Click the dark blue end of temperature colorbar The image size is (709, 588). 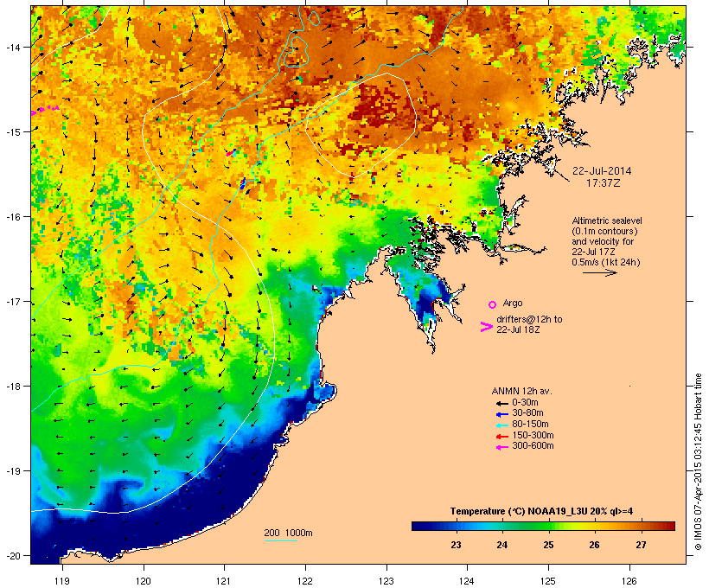pyautogui.click(x=418, y=526)
